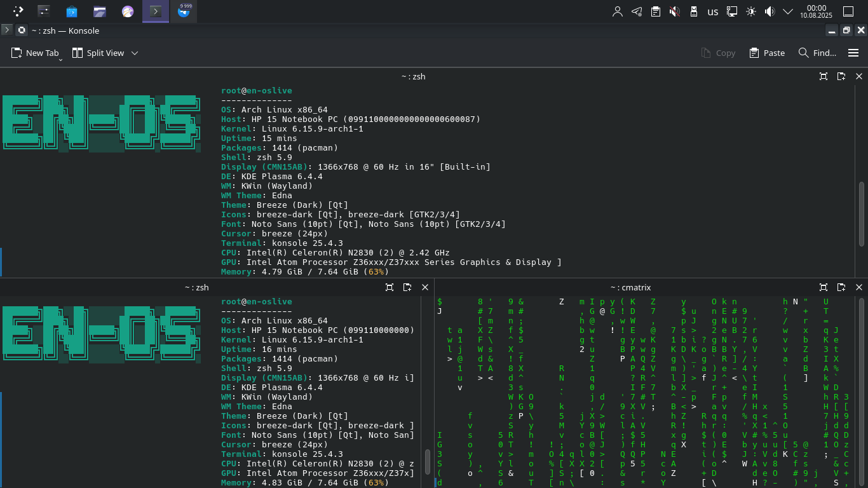This screenshot has width=868, height=488.
Task: Click 'Uptime: 16 mins' in the bottom pane
Action: pyautogui.click(x=259, y=349)
